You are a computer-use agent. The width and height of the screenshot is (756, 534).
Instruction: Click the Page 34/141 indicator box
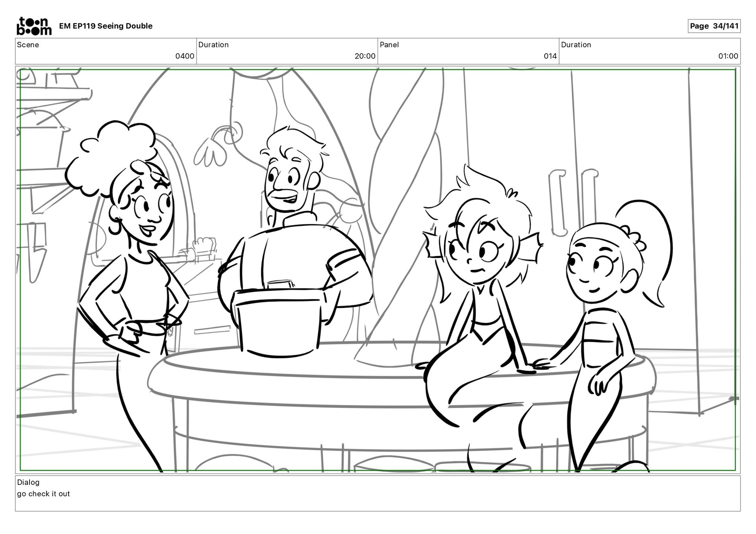(x=714, y=26)
